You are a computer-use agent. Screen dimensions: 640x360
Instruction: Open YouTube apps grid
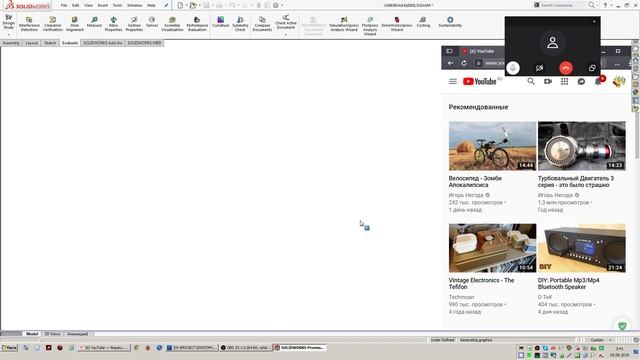564,81
